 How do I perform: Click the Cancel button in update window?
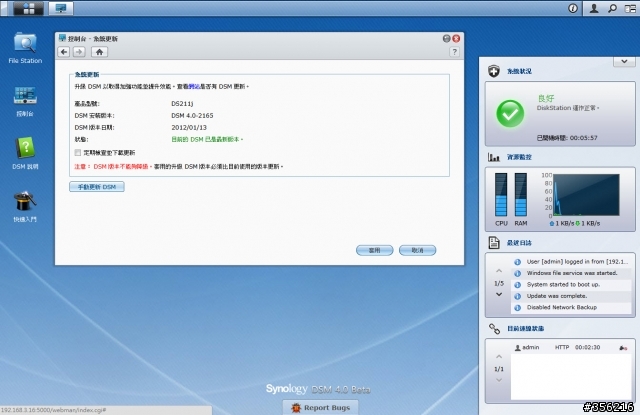point(417,250)
